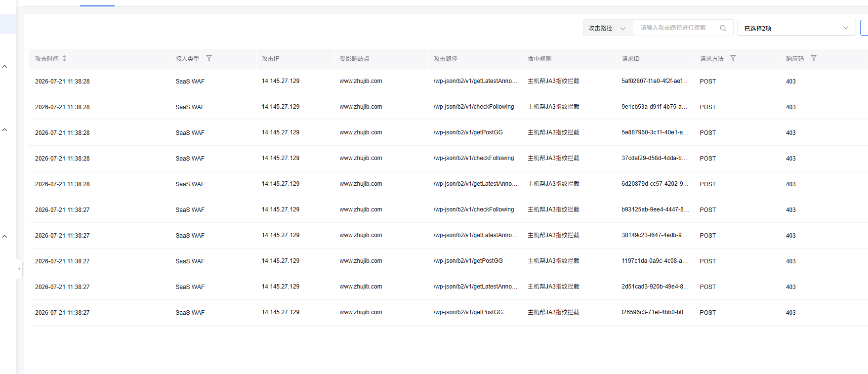Click request ID 9e1cb53a-d91f-4b75-a…
Screen dimensions: 868x374
[x=654, y=107]
